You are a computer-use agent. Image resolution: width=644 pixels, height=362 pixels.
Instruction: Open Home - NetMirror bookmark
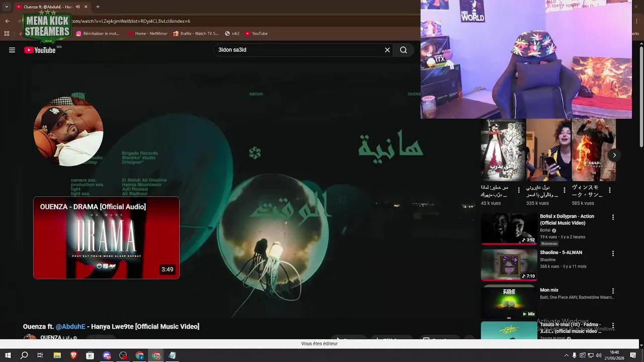(x=148, y=33)
